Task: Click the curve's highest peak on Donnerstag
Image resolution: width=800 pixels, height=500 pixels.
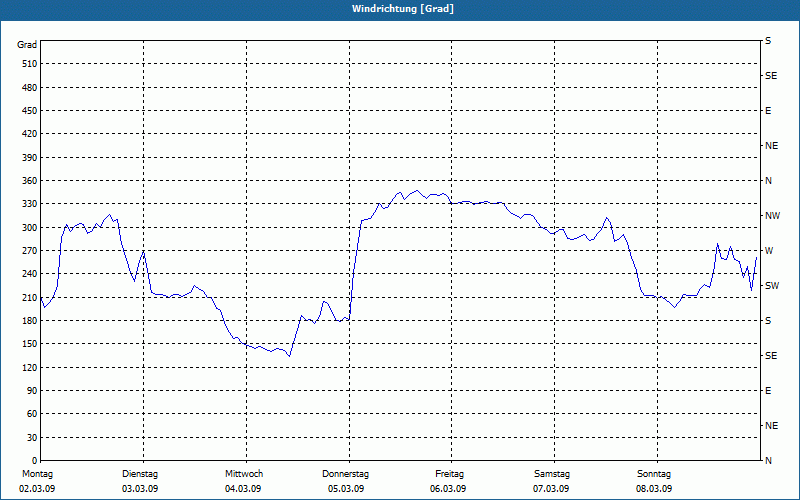Action: pos(417,191)
